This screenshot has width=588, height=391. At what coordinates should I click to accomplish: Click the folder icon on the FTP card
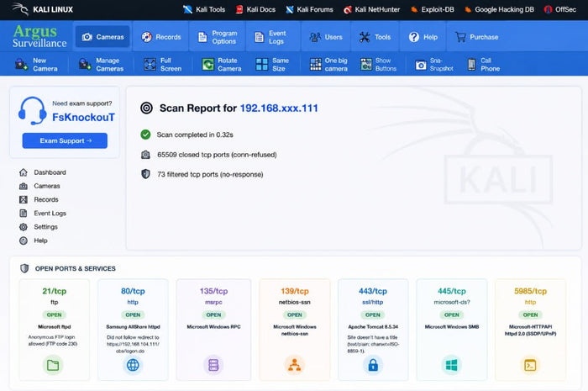pos(53,365)
